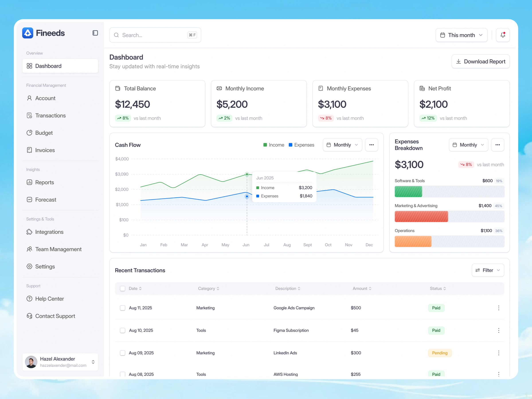Go to Team Management in sidebar
Viewport: 532px width, 399px height.
[29, 249]
